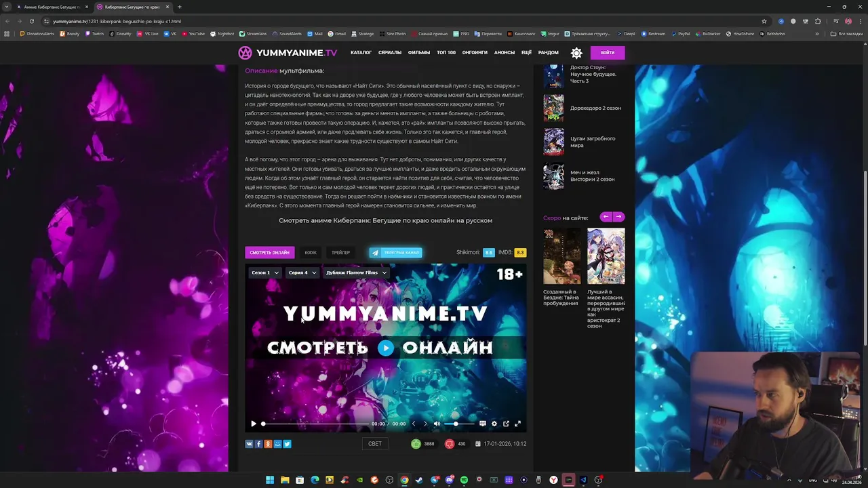868x488 pixels.
Task: Open Spotify from the taskbar
Action: tap(464, 480)
